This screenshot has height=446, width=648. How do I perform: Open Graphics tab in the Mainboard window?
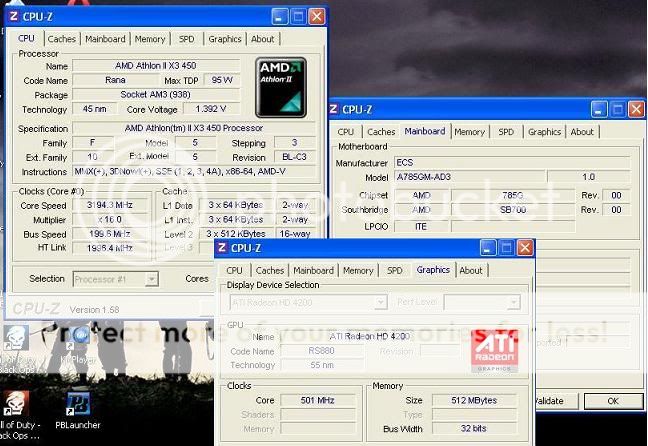(544, 132)
